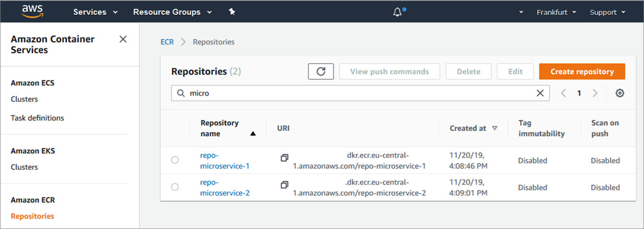
Task: Select the repo-microservice-2 radio button
Action: coord(175,187)
